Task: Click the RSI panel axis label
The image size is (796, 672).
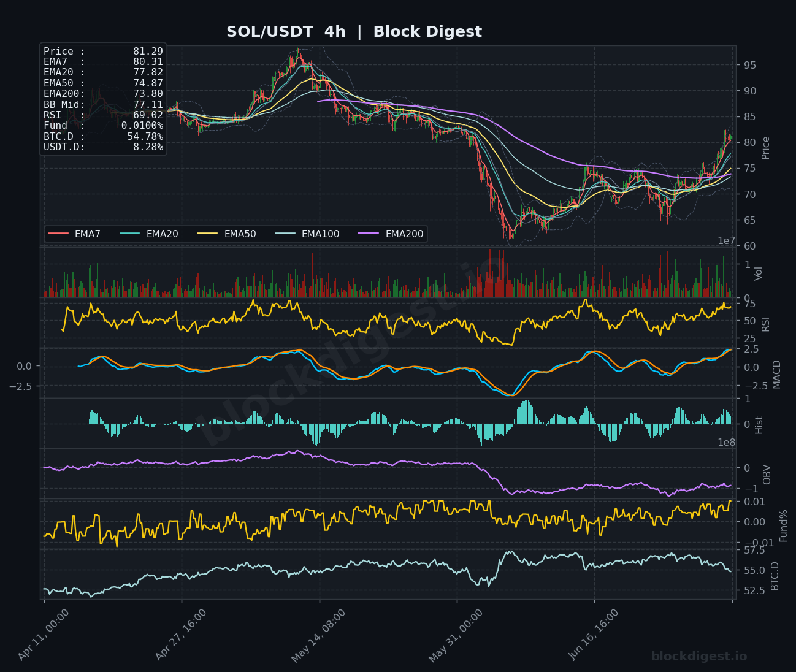Action: tap(765, 323)
